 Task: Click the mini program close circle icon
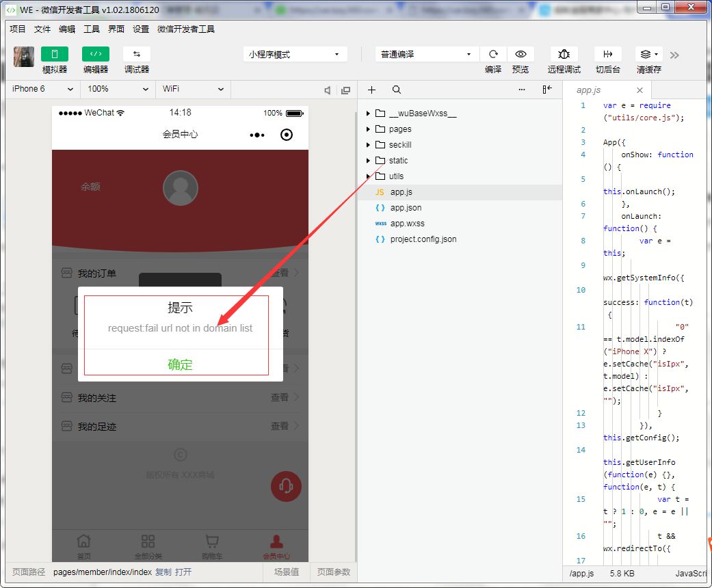point(287,135)
